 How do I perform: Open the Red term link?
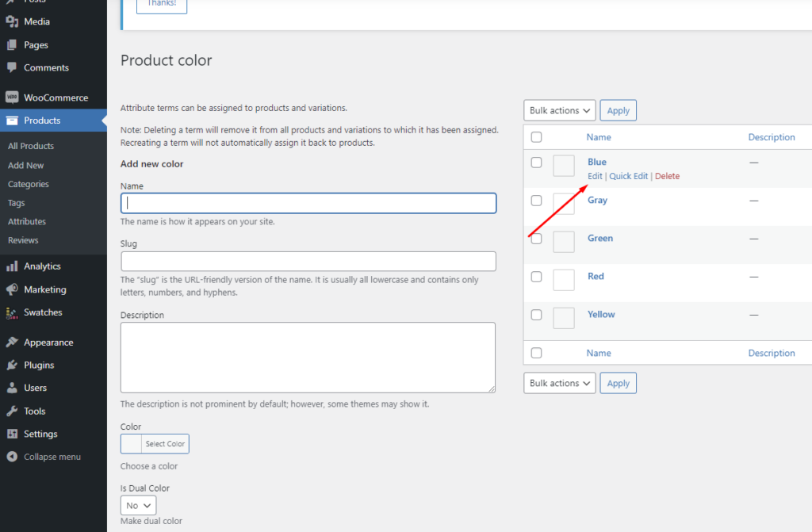(596, 276)
